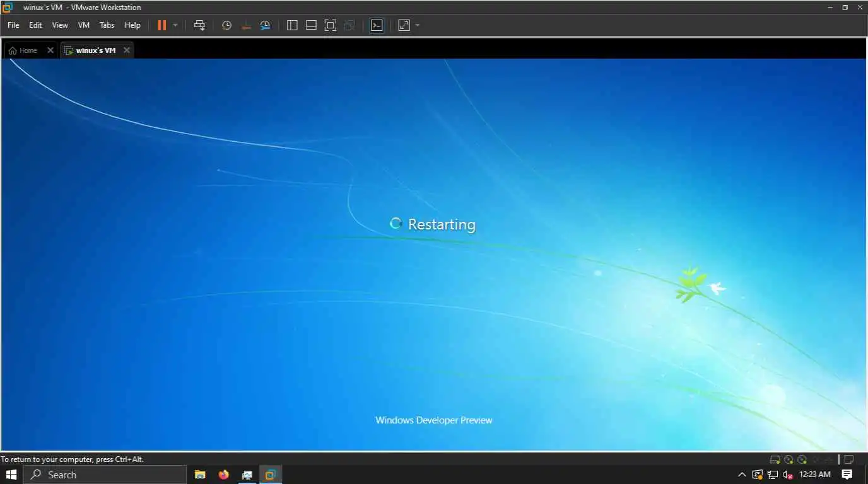The image size is (868, 484).
Task: Click the tray icon with orange badge
Action: (x=757, y=475)
